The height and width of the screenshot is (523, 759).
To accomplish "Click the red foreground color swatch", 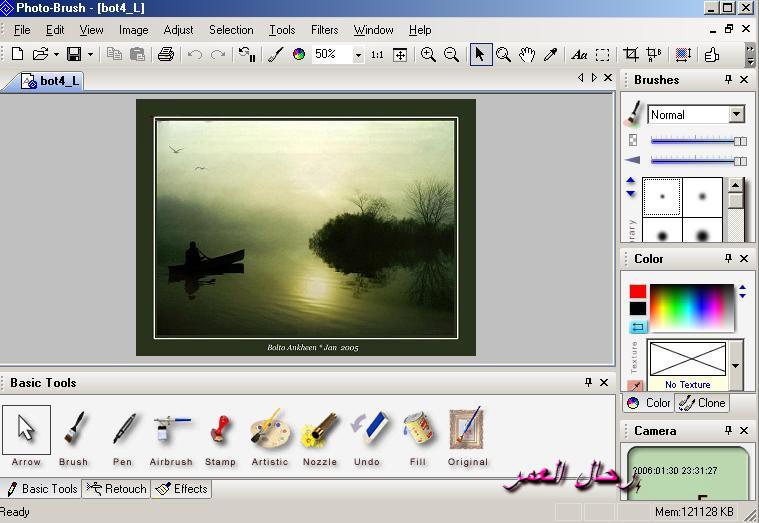I will pyautogui.click(x=637, y=292).
